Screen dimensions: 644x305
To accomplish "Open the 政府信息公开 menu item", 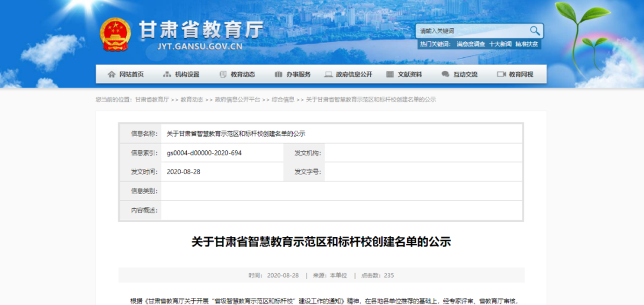I will click(x=354, y=75).
